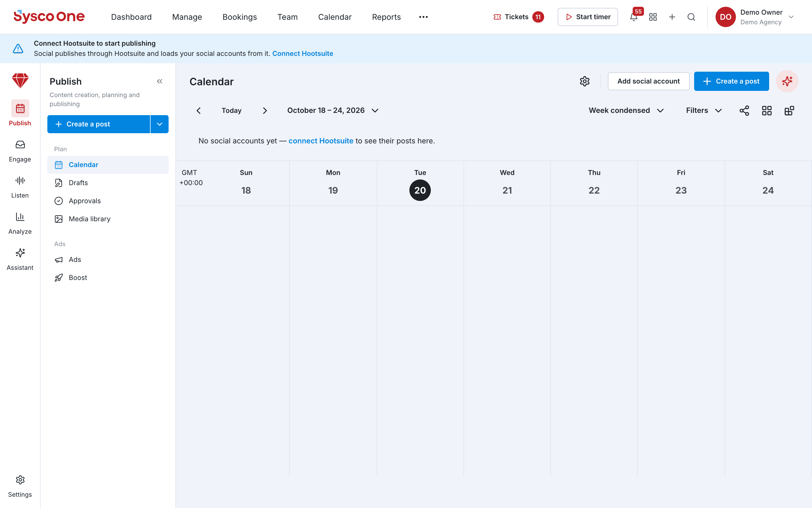The height and width of the screenshot is (508, 812).
Task: Click the Start timer button
Action: coord(588,17)
